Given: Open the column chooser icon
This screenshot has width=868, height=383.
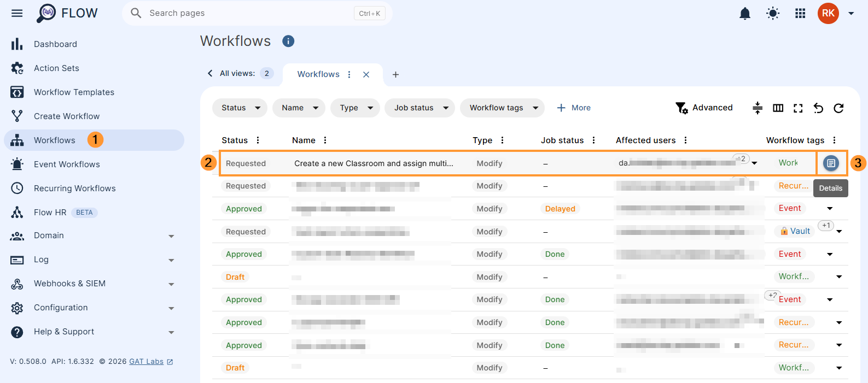Looking at the screenshot, I should [778, 108].
